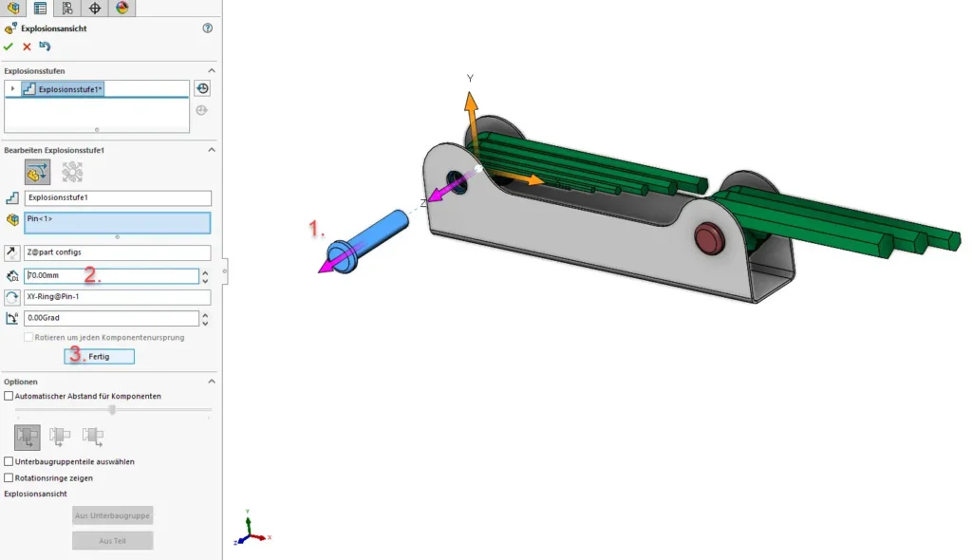The height and width of the screenshot is (560, 972).
Task: Collapse the Optionen section
Action: [211, 381]
